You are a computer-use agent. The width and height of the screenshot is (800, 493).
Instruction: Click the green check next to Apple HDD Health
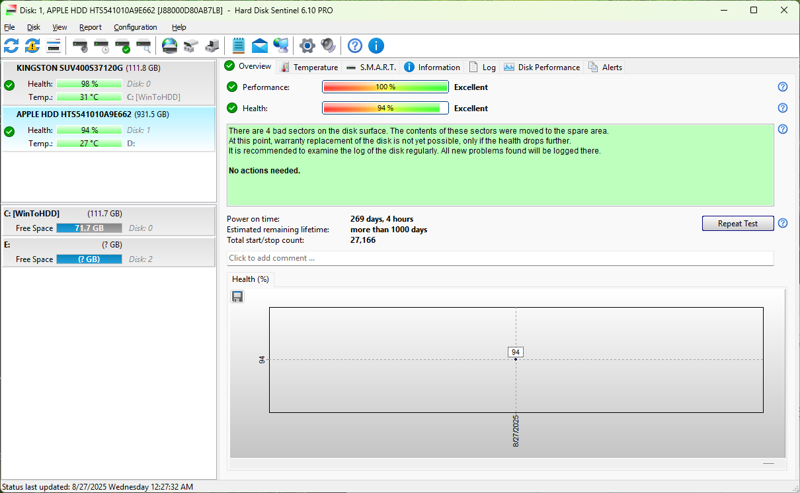(x=9, y=131)
